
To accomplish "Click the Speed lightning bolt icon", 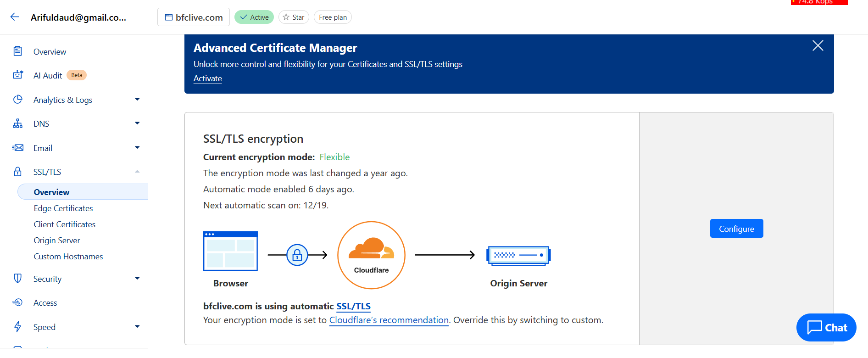I will coord(18,326).
